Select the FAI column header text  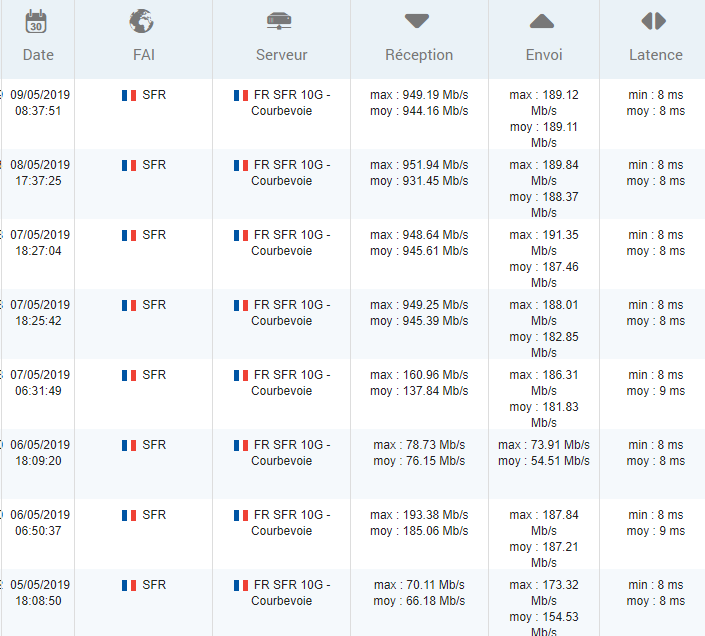pos(143,55)
